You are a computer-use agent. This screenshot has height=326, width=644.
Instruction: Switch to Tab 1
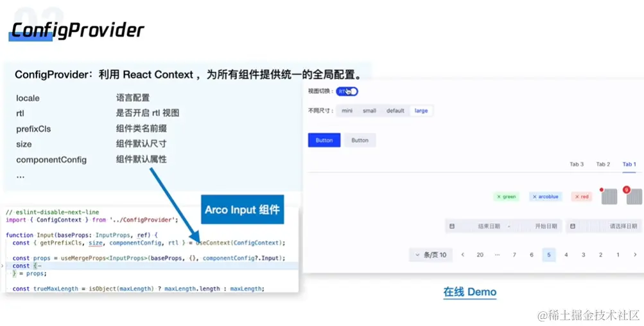629,165
